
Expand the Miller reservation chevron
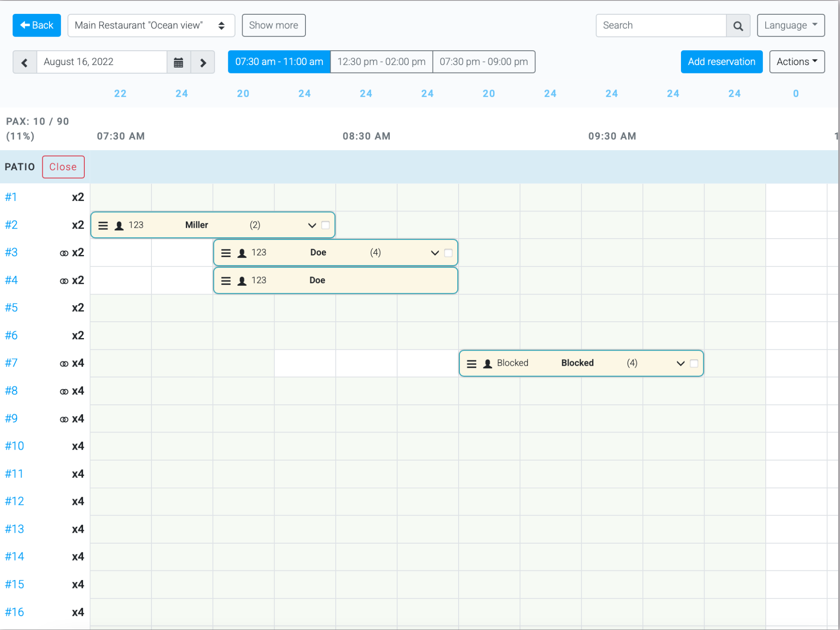(312, 225)
